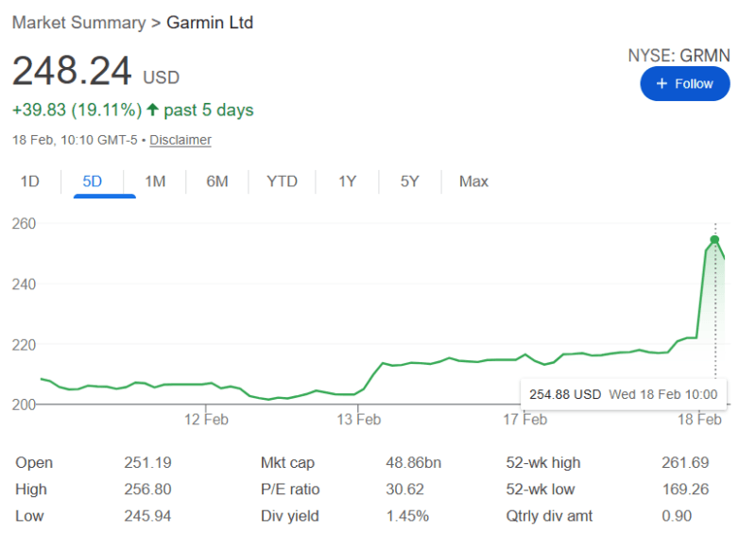The width and height of the screenshot is (756, 534).
Task: Select the 5D chart tab
Action: tap(93, 181)
